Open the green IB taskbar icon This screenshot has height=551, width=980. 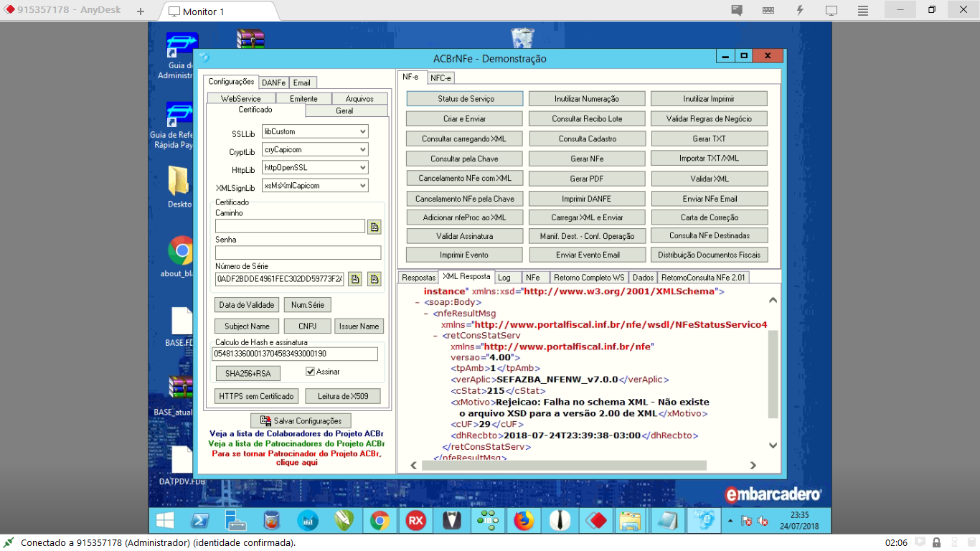click(488, 520)
